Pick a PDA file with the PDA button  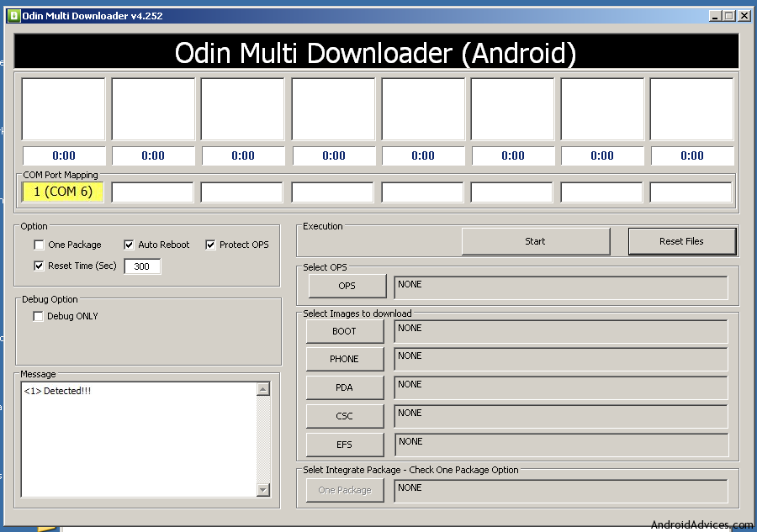345,387
